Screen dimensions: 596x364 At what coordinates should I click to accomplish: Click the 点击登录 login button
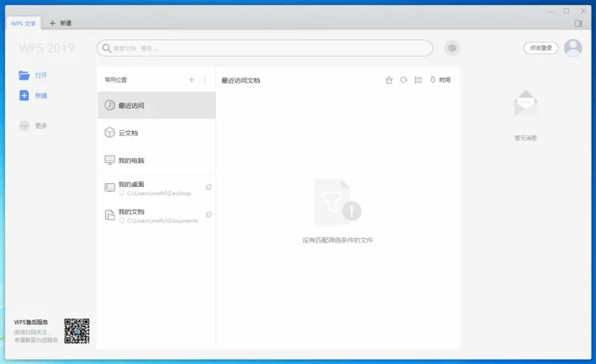point(541,48)
